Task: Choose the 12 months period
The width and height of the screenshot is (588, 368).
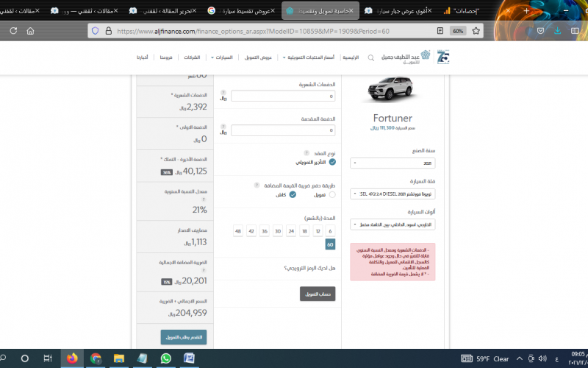Action: (318, 231)
